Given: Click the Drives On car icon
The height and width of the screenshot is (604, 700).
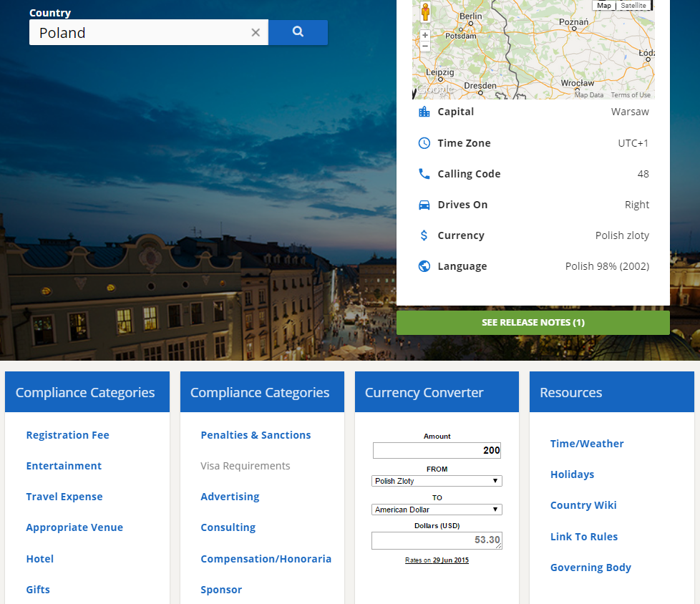Looking at the screenshot, I should point(424,205).
